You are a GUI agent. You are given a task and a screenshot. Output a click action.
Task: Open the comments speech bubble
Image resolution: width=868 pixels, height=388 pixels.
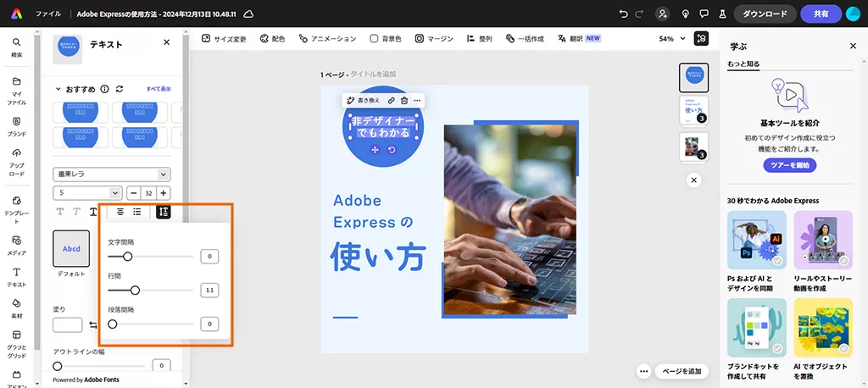click(x=704, y=14)
